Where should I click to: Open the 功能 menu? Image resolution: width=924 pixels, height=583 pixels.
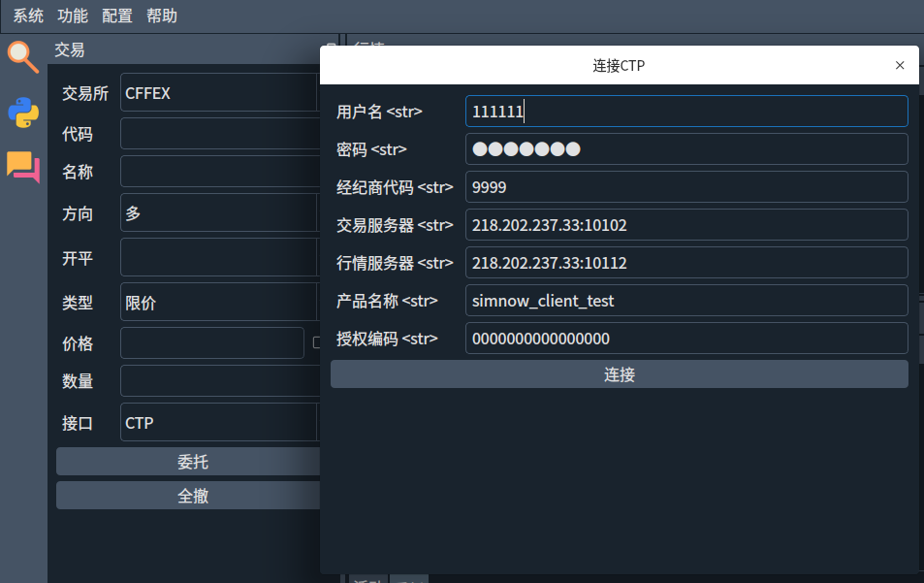pos(72,16)
